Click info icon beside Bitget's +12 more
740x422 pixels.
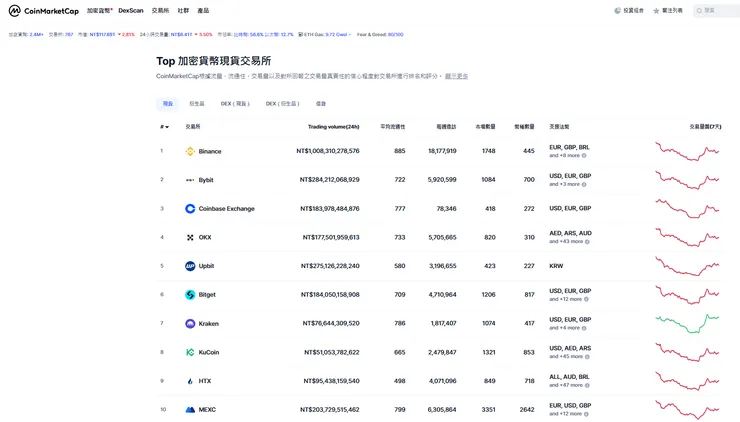tap(586, 299)
